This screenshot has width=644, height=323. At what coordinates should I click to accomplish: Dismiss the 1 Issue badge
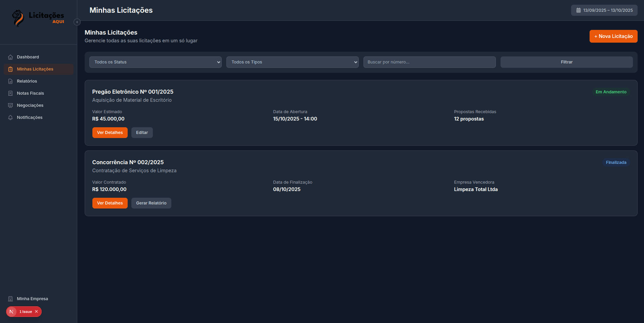pos(36,312)
